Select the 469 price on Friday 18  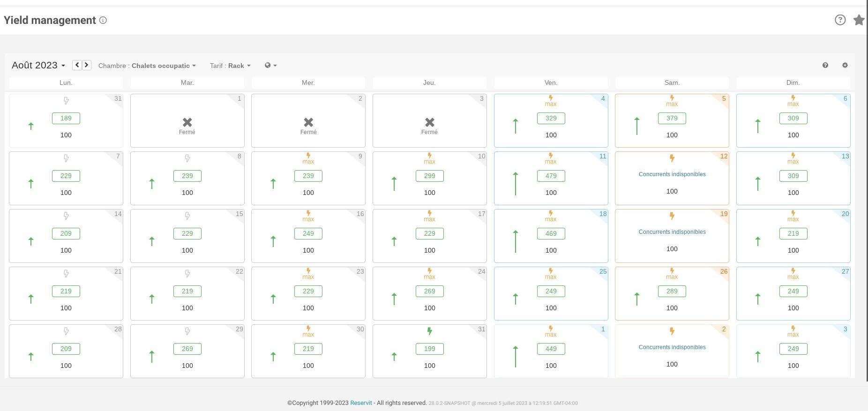[x=551, y=233]
